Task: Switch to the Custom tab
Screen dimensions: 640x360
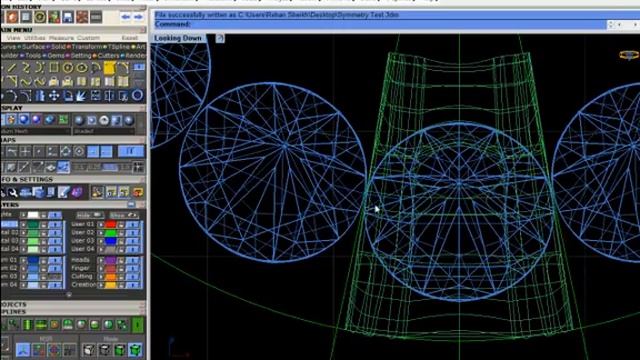Action: pos(88,38)
